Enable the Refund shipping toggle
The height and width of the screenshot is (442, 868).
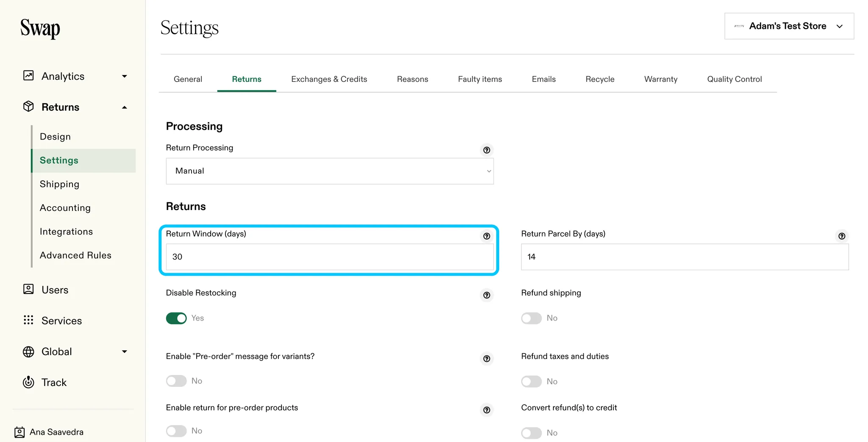tap(531, 318)
